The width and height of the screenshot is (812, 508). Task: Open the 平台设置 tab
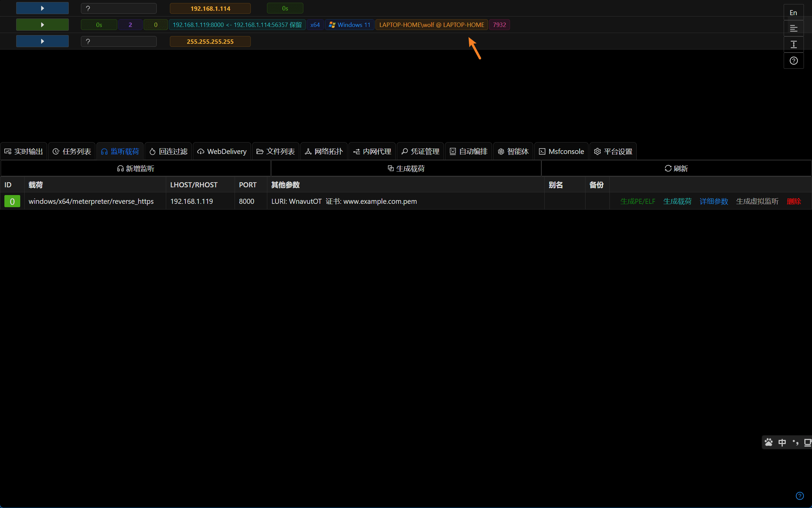(x=613, y=152)
